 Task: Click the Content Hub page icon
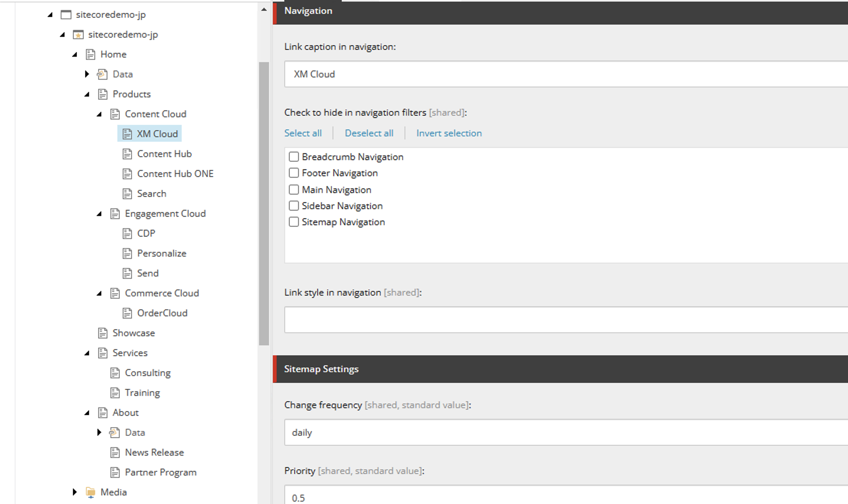coord(127,154)
